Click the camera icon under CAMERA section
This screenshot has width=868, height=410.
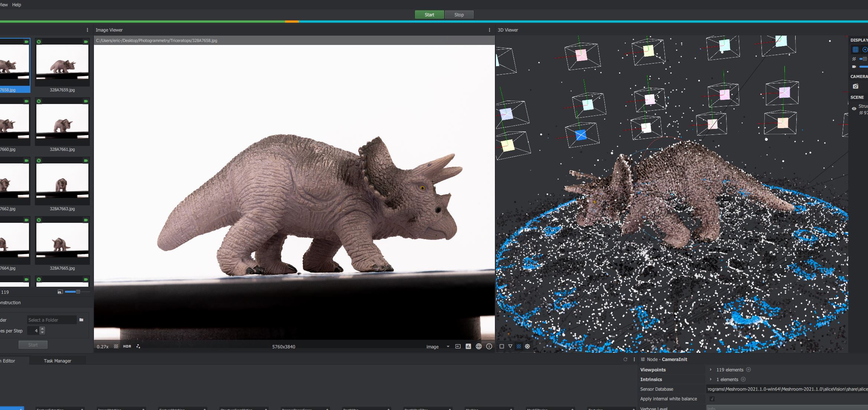855,86
